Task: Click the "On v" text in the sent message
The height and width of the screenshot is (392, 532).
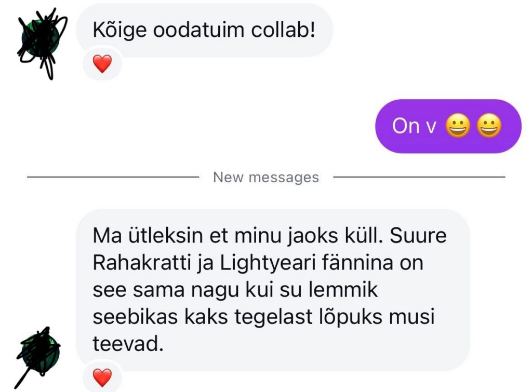Action: click(x=414, y=126)
